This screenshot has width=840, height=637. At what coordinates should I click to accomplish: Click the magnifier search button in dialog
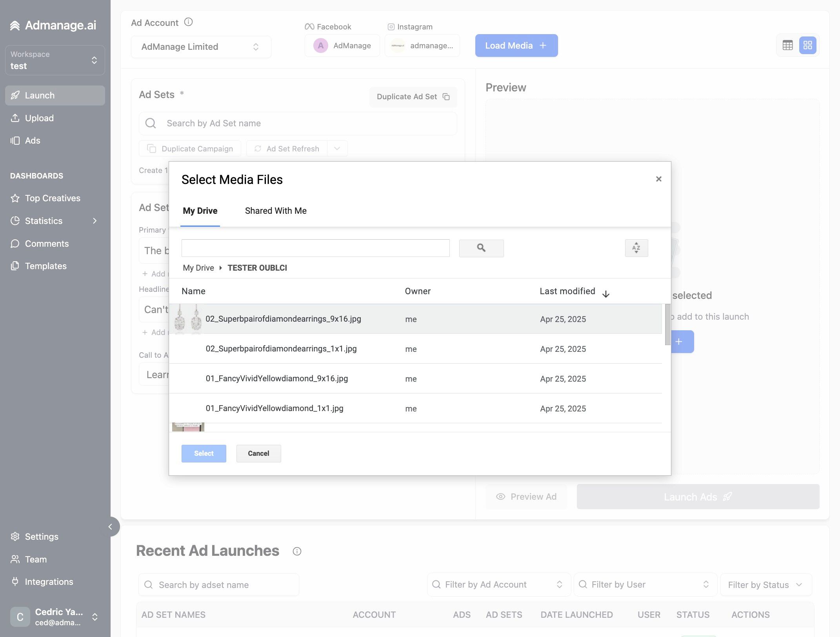tap(481, 248)
